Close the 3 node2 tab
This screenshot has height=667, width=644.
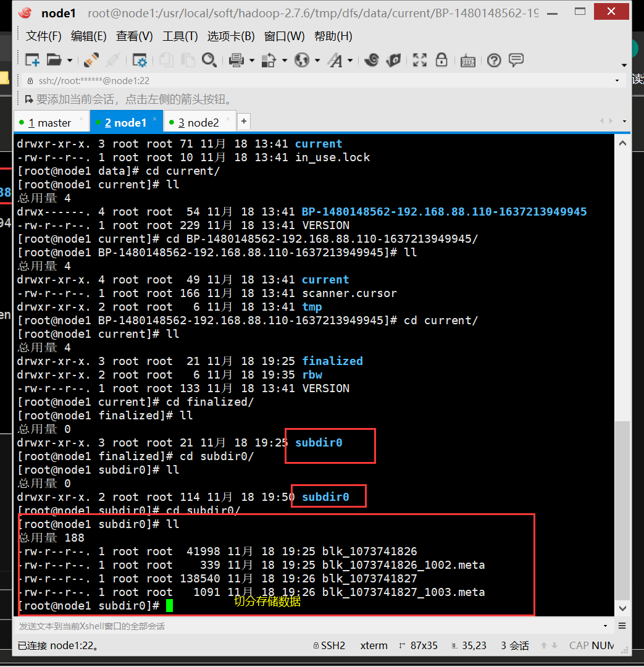tap(228, 119)
